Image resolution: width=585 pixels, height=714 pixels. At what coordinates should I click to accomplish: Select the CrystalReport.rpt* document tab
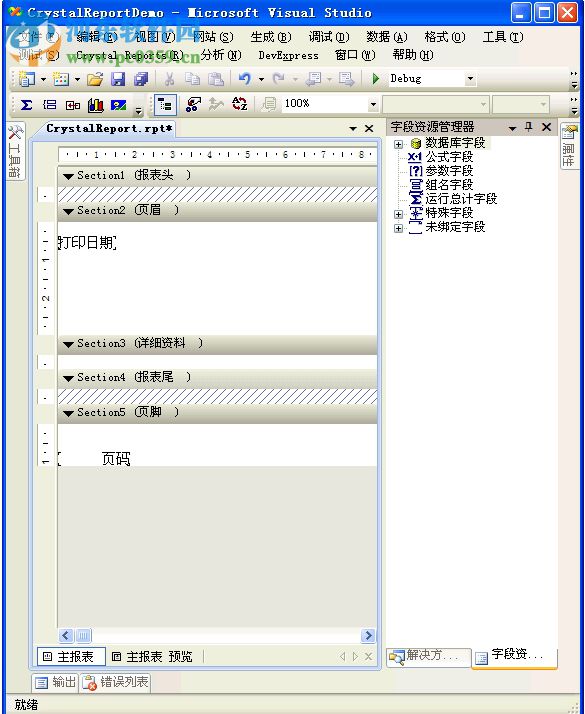pos(109,129)
